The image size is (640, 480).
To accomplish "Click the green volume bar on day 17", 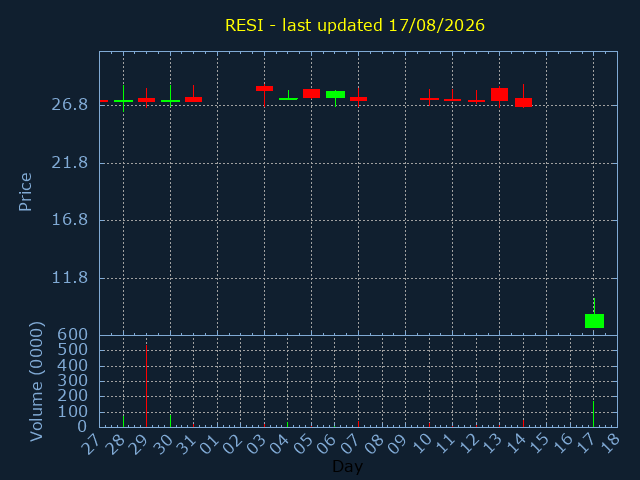I will click(x=593, y=414).
